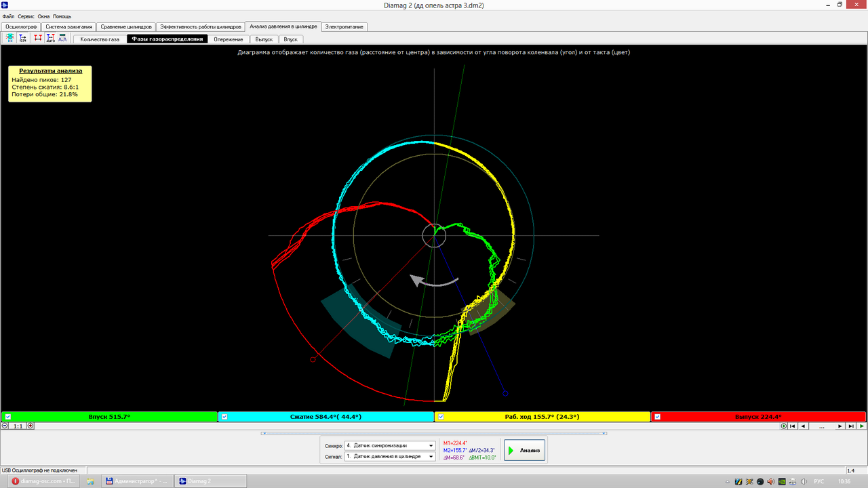Click the Степень сжатия: 8.6:1 line

(x=45, y=87)
